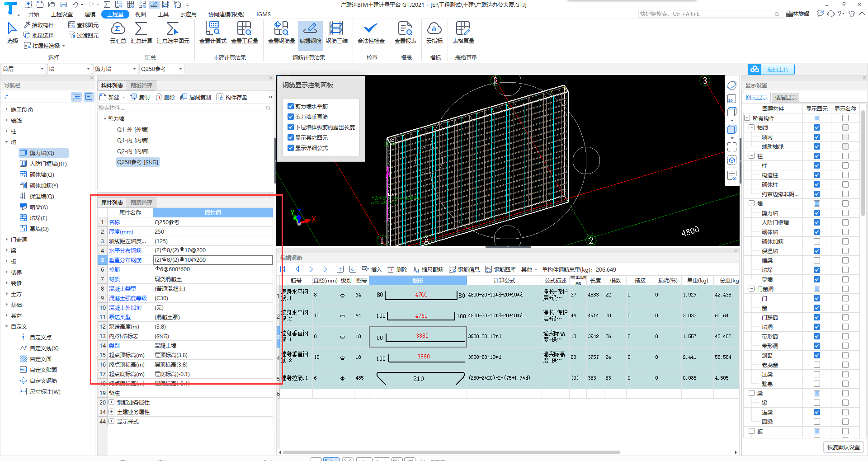The image size is (868, 461).
Task: Toggle 显示详细公式 checkbox
Action: (291, 148)
